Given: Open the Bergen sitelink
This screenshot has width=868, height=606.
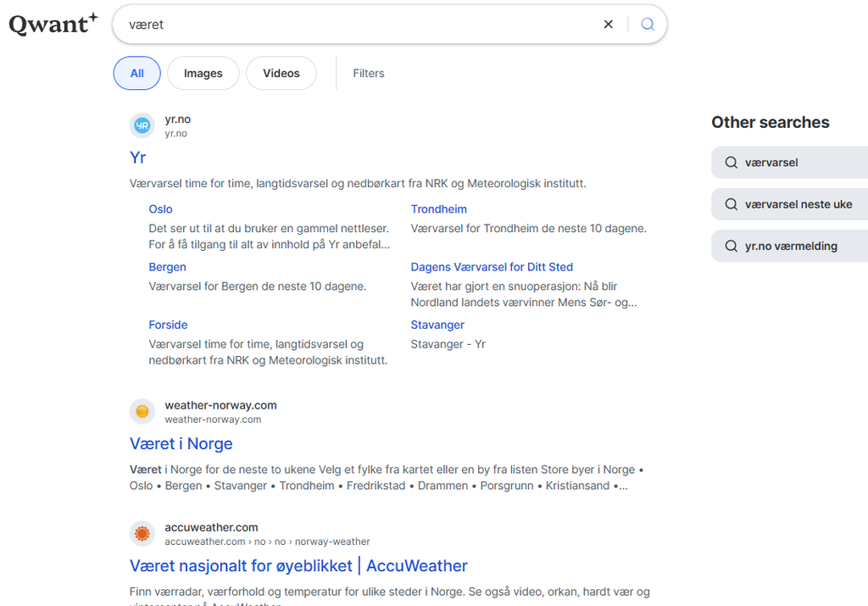Looking at the screenshot, I should click(167, 267).
